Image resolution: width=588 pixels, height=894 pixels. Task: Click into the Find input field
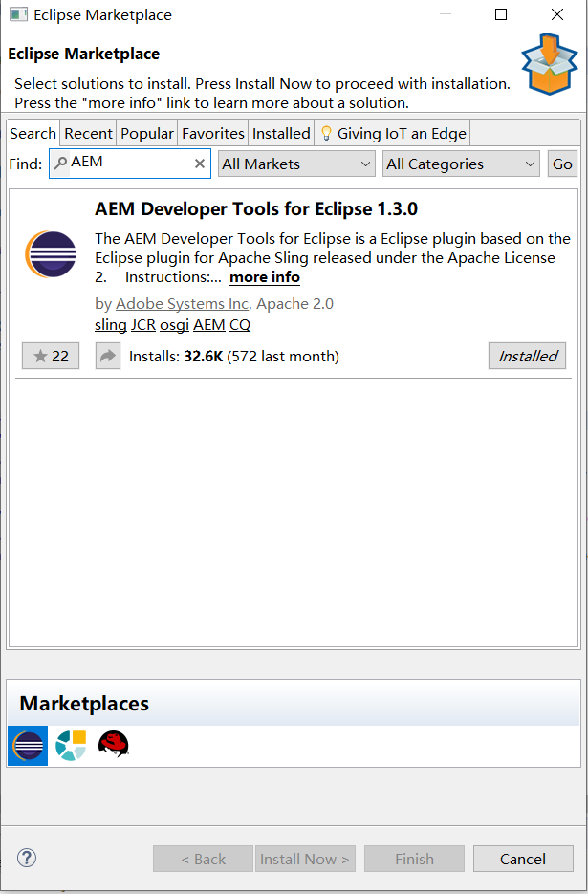tap(130, 164)
